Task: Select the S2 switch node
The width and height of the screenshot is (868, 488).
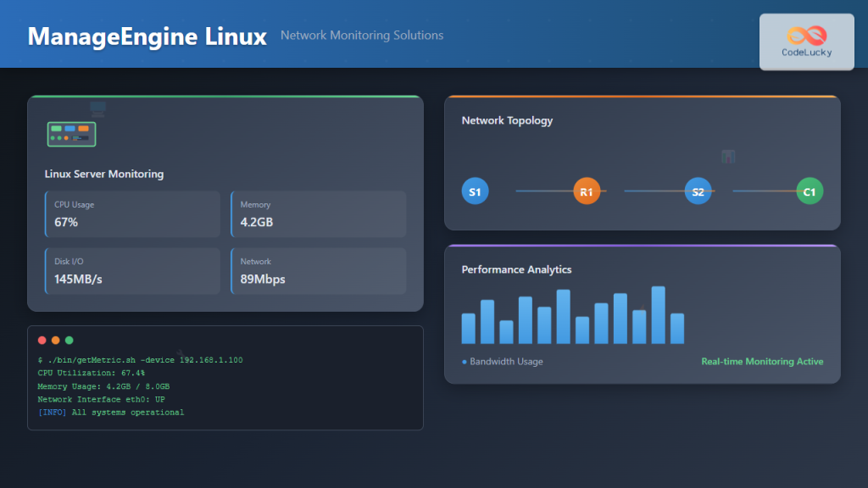Action: tap(698, 191)
